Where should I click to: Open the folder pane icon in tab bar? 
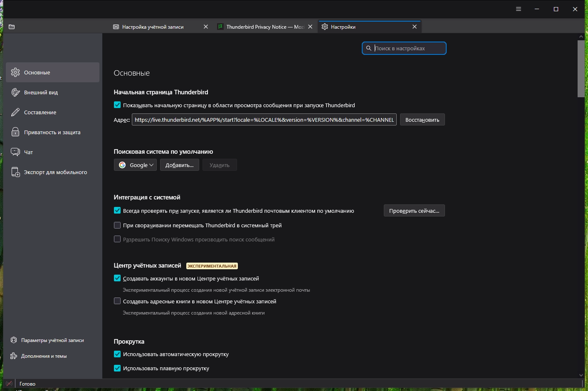pos(12,27)
